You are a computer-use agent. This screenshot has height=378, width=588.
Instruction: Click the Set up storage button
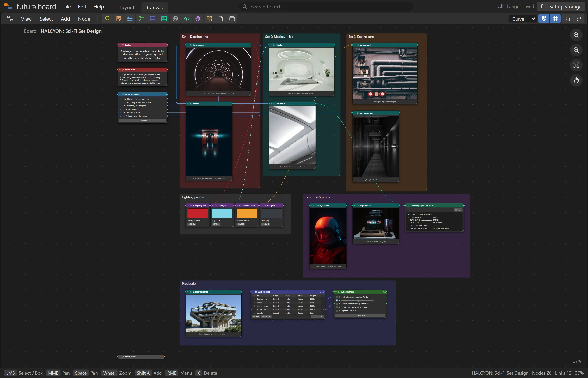[x=561, y=6]
